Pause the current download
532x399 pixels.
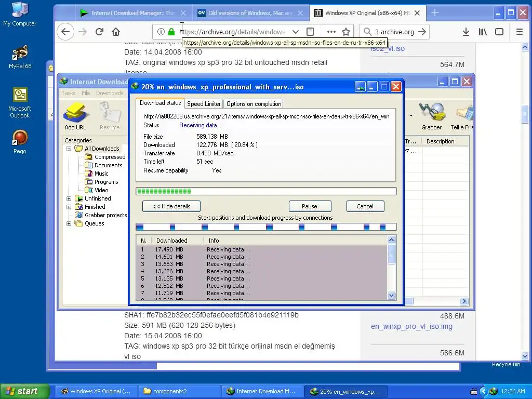point(310,206)
